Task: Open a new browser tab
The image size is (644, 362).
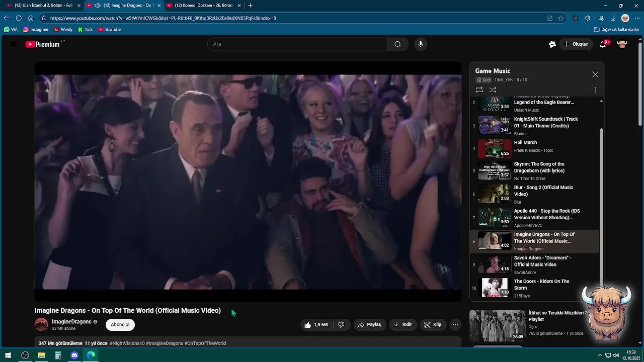Action: coord(250,6)
